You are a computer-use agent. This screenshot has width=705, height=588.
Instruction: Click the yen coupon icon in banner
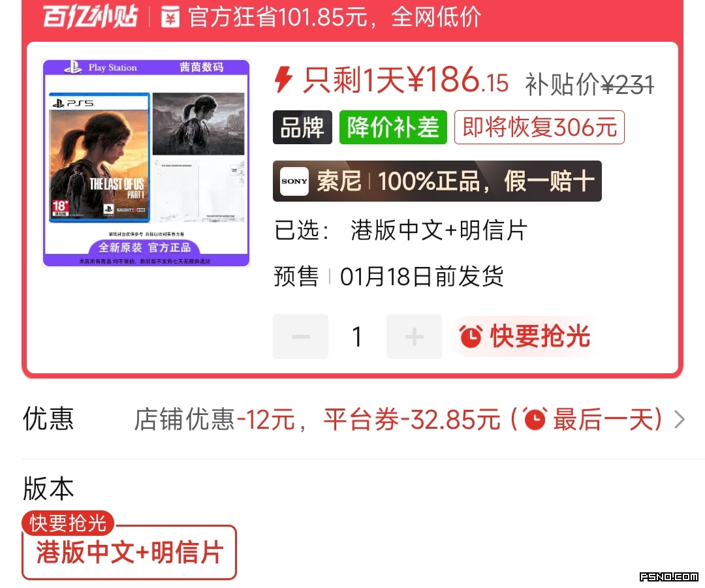(x=170, y=17)
